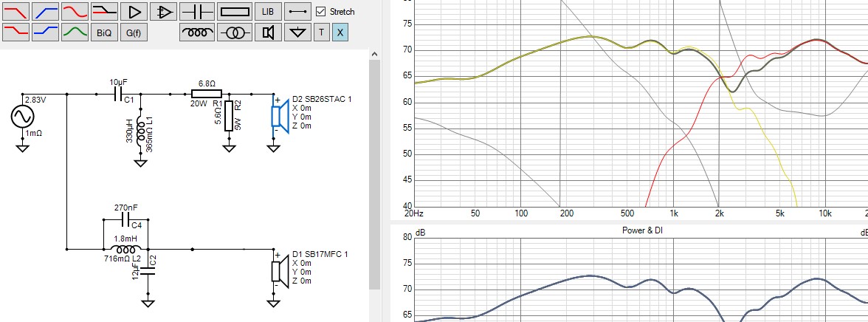Click the 10µF value label
The image size is (868, 322).
pos(118,82)
